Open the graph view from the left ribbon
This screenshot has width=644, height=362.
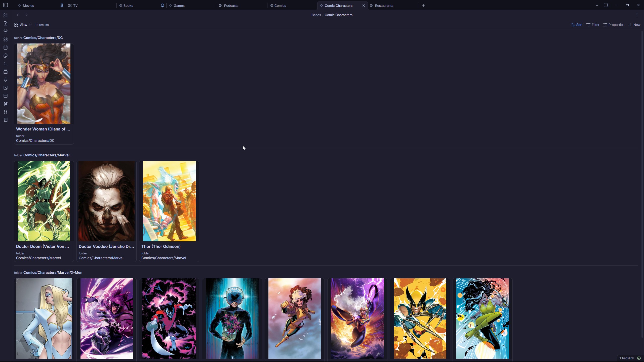point(6,31)
